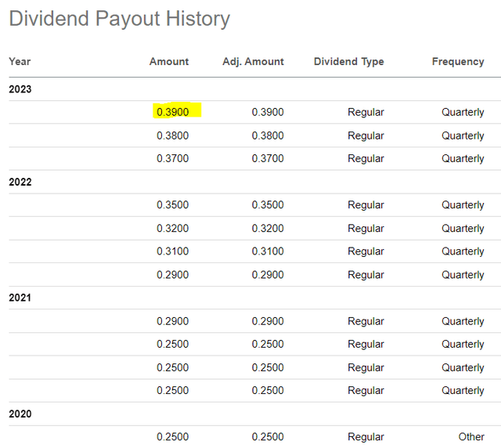Viewport: 501px width, 448px height.
Task: Select the Adj. Amount column header
Action: pyautogui.click(x=253, y=61)
